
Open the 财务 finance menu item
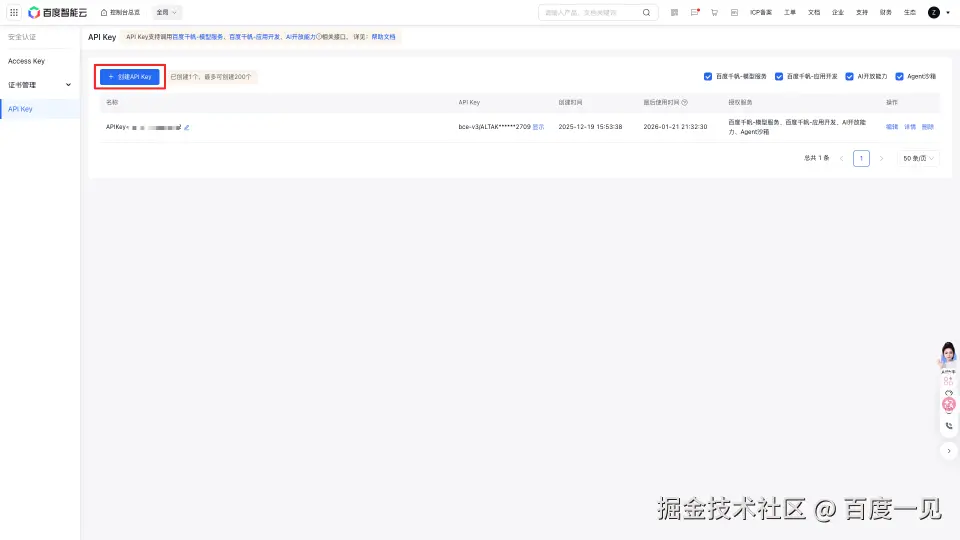(885, 12)
